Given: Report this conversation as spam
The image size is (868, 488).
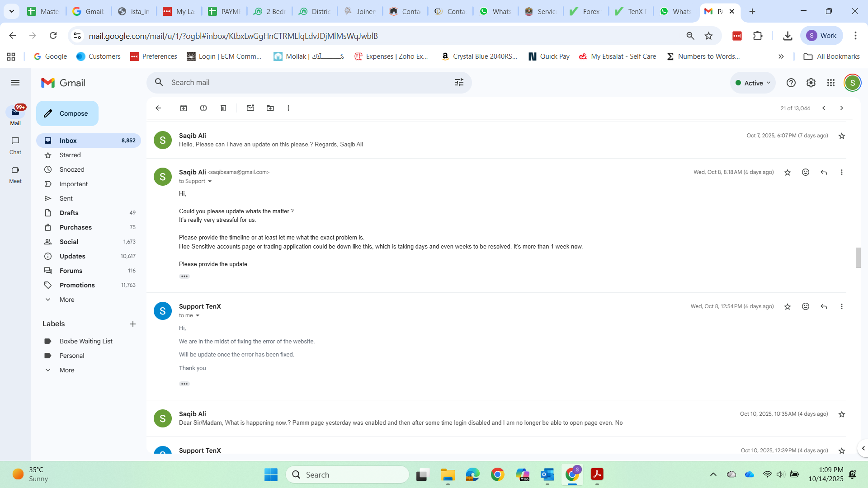Looking at the screenshot, I should 203,108.
